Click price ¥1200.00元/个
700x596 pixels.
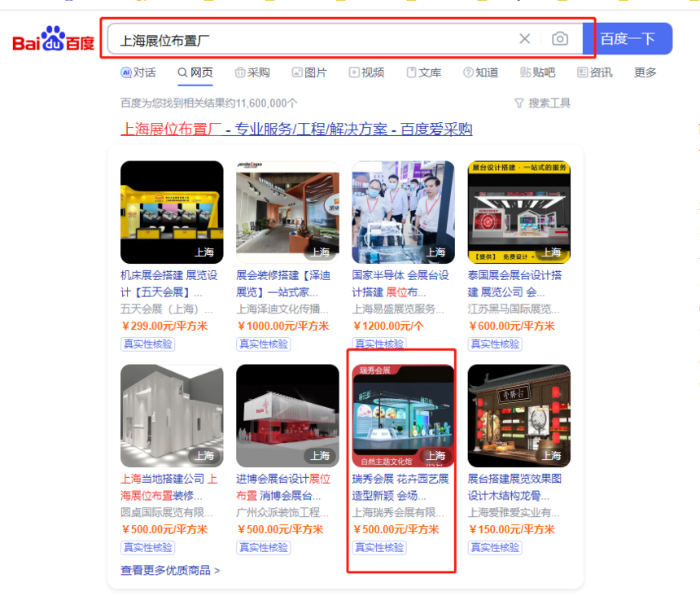pyautogui.click(x=388, y=326)
